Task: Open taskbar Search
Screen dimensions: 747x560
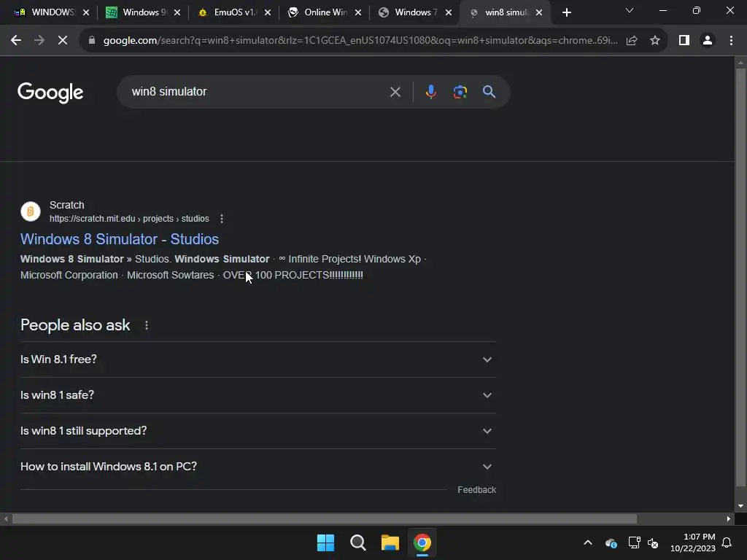Action: 357,542
